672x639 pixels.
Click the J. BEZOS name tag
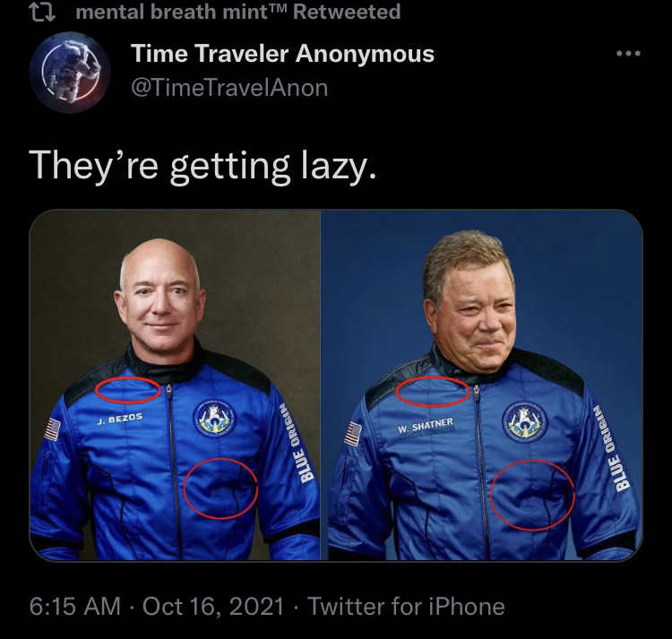click(x=119, y=419)
